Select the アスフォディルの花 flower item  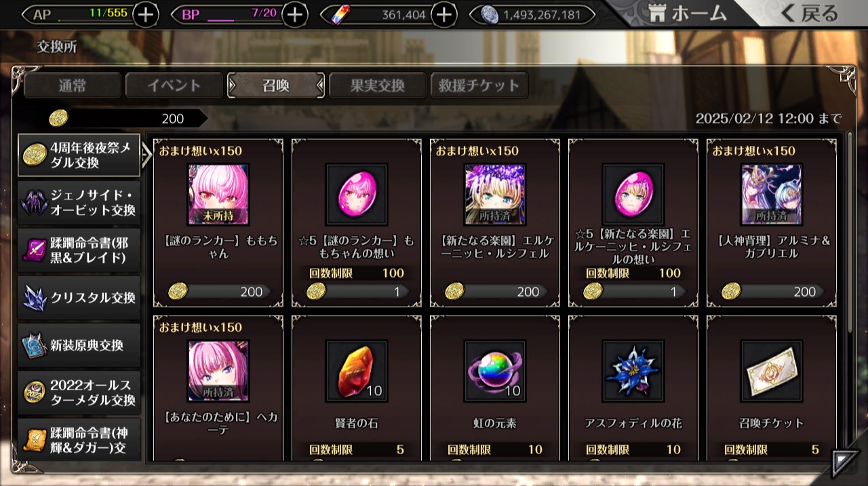click(633, 371)
